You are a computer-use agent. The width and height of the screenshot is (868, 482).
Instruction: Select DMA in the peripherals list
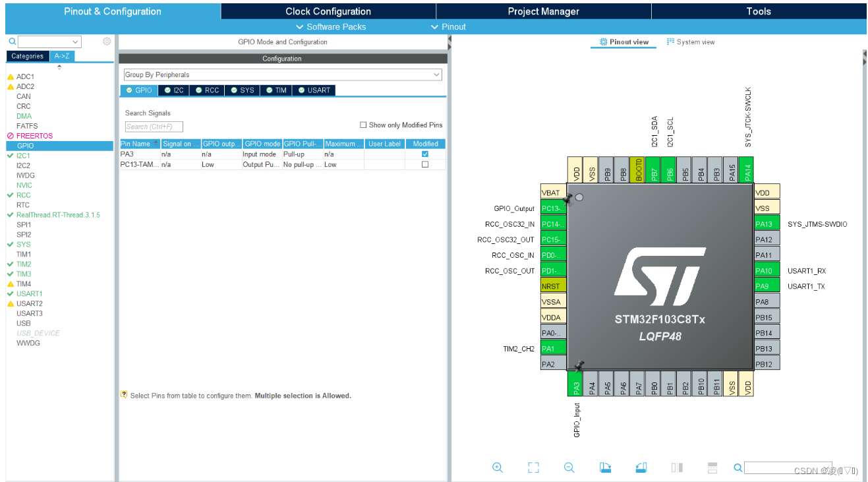[x=24, y=116]
